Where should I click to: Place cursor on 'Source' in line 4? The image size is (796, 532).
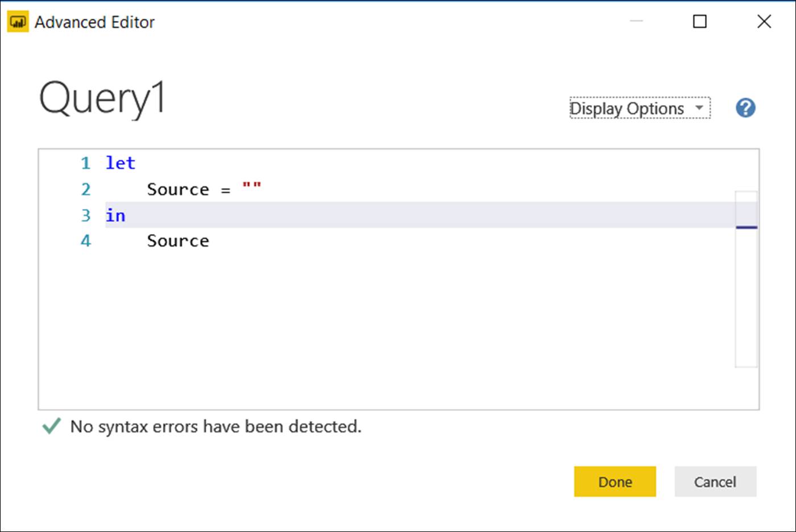point(177,241)
